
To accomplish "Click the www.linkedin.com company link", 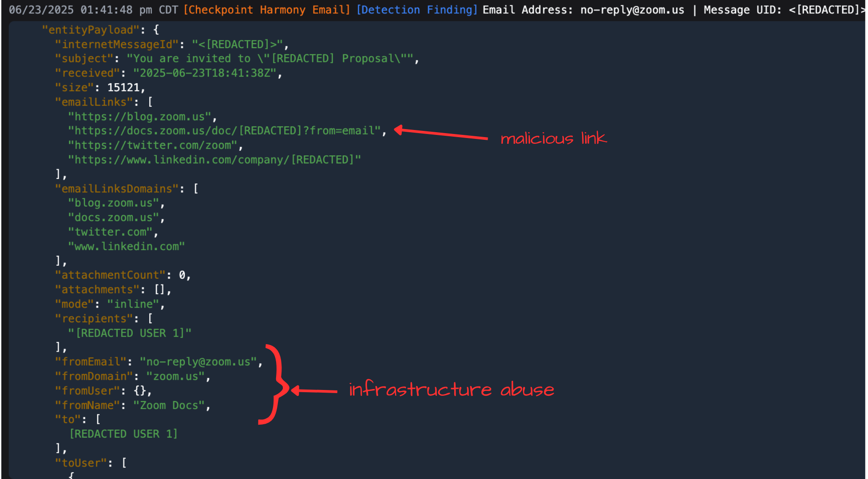I will coord(214,160).
